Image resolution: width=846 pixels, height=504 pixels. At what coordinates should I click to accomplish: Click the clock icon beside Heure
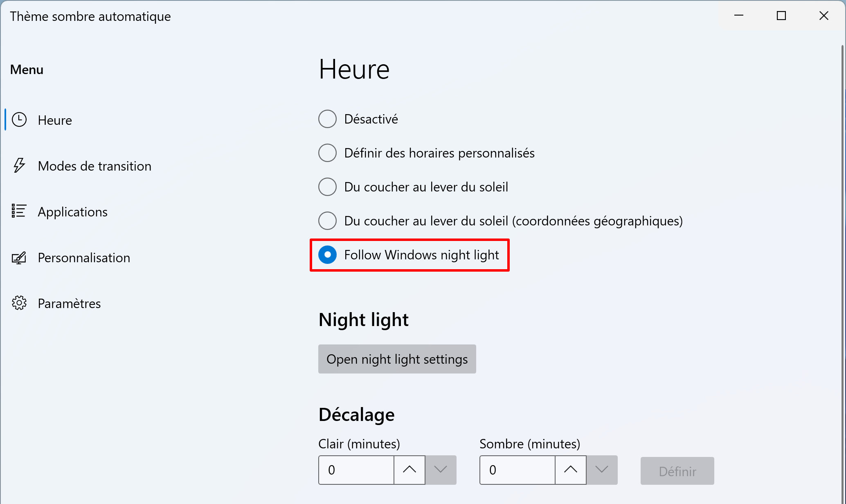(19, 120)
